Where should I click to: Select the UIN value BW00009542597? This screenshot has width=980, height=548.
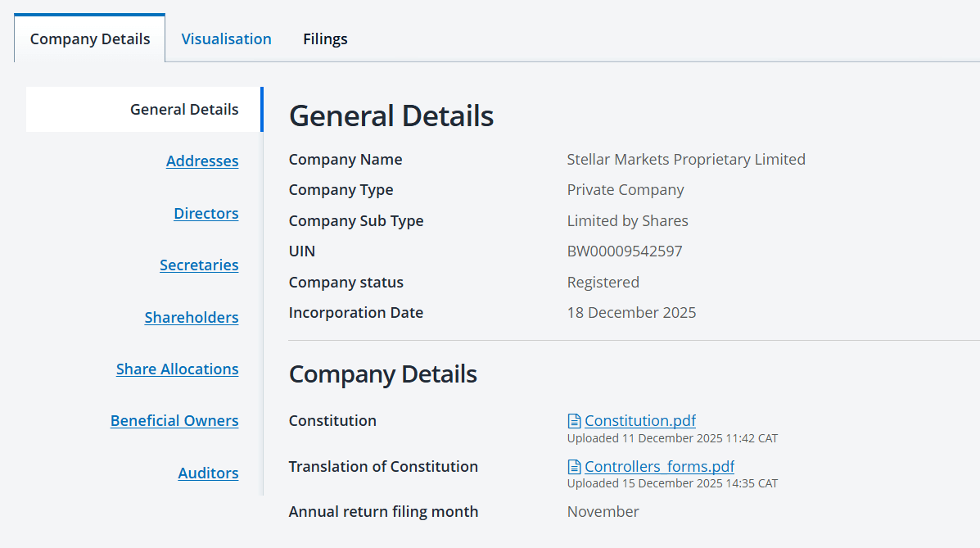coord(625,251)
